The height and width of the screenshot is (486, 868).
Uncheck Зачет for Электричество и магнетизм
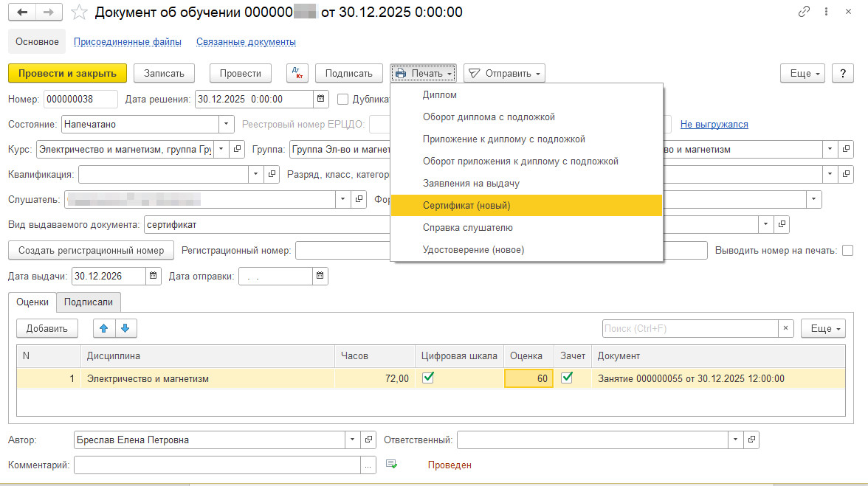[x=567, y=378]
